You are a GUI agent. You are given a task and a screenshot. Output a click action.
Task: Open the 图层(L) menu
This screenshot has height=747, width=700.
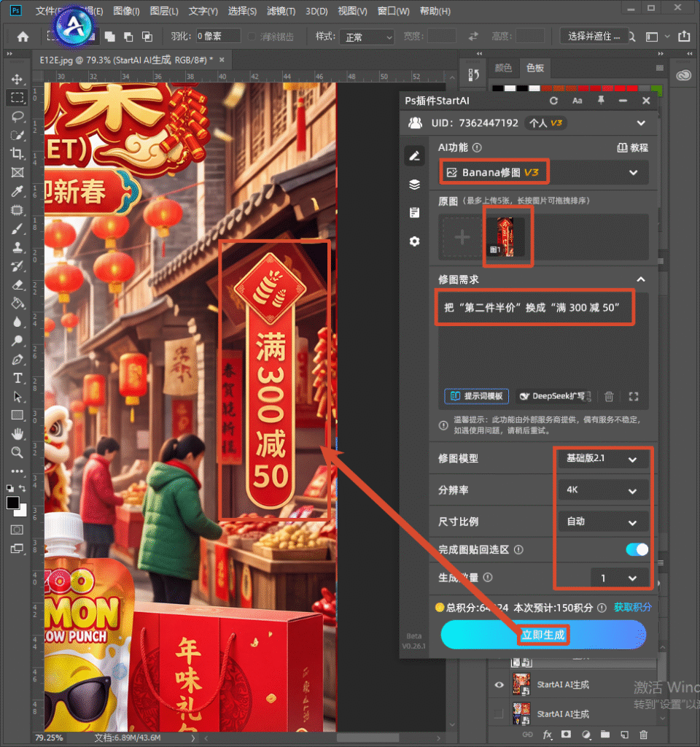(164, 10)
